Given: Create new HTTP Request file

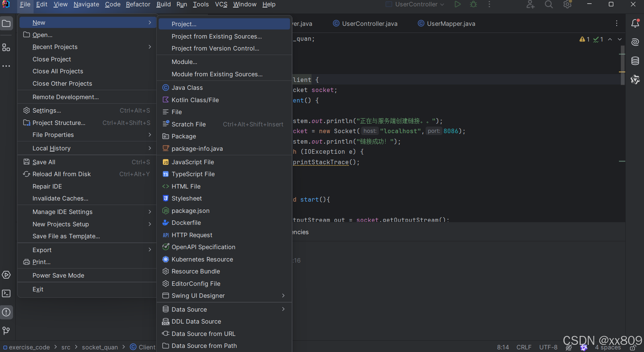Looking at the screenshot, I should pyautogui.click(x=224, y=235).
